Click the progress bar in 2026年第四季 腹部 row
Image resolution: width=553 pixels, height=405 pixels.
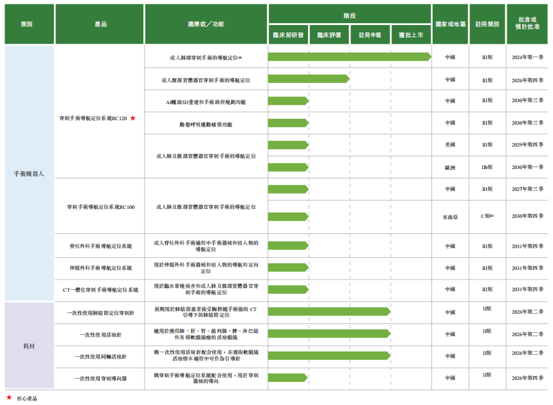point(309,79)
